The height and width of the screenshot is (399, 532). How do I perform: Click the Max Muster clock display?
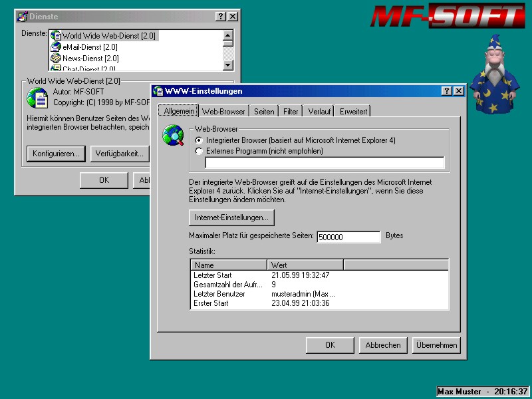click(483, 391)
